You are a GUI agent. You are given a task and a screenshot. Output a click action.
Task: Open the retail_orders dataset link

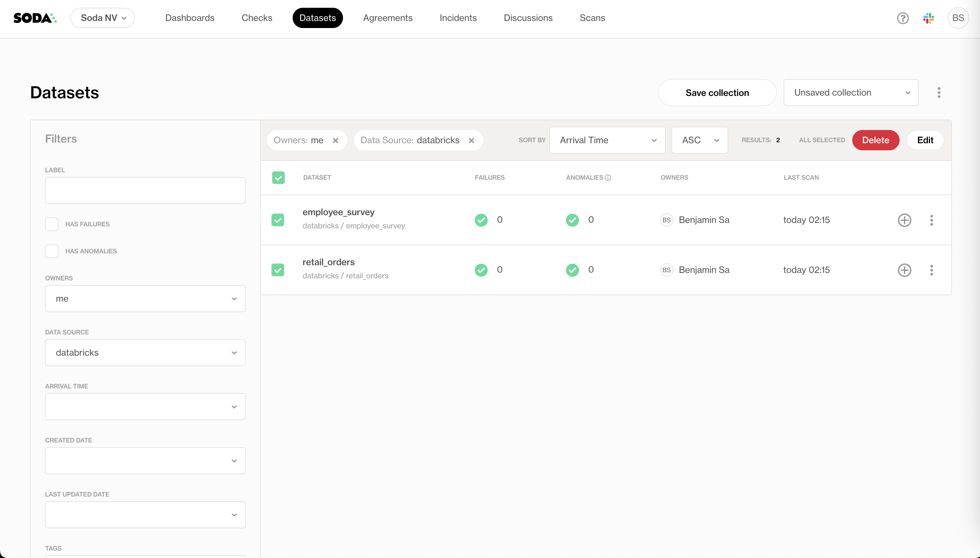(x=328, y=262)
